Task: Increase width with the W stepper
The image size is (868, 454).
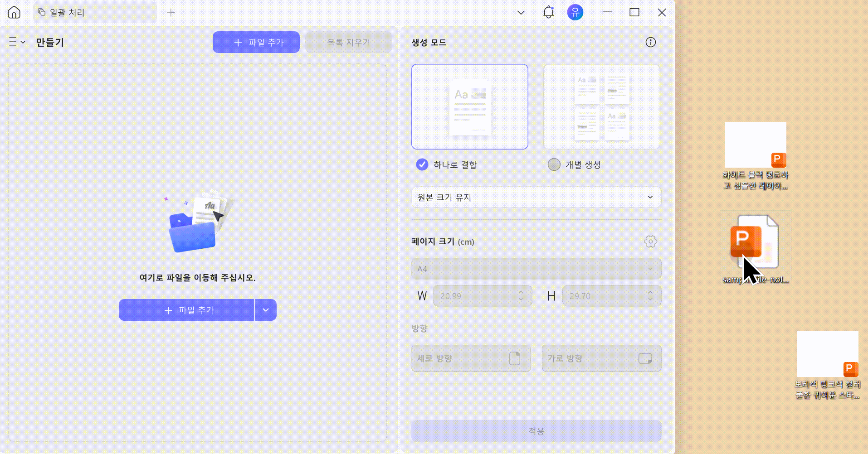Action: point(521,292)
